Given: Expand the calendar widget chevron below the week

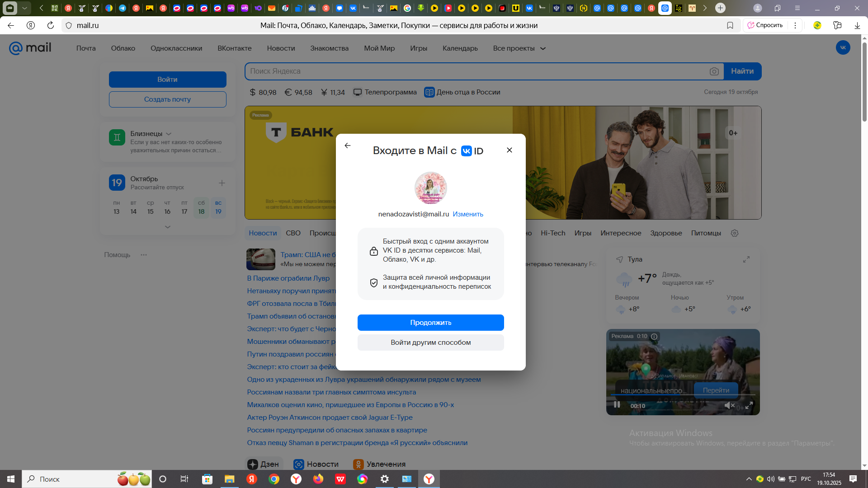Looking at the screenshot, I should 167,227.
